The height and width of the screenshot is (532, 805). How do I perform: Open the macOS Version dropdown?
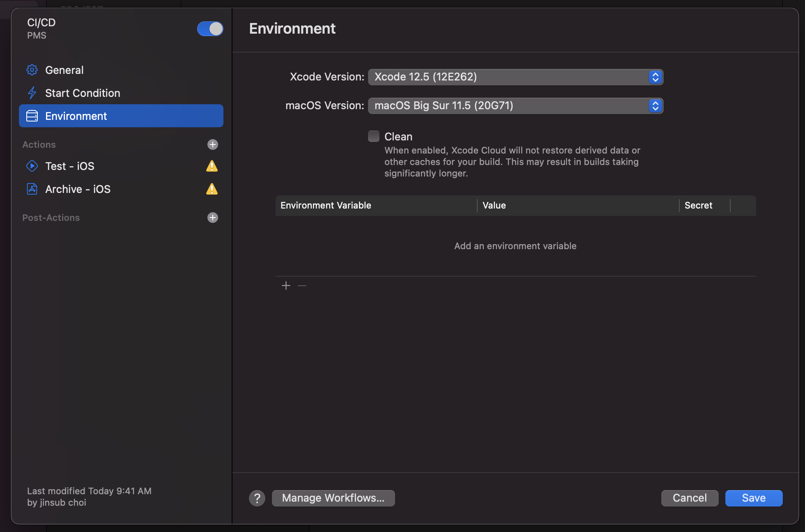[515, 106]
